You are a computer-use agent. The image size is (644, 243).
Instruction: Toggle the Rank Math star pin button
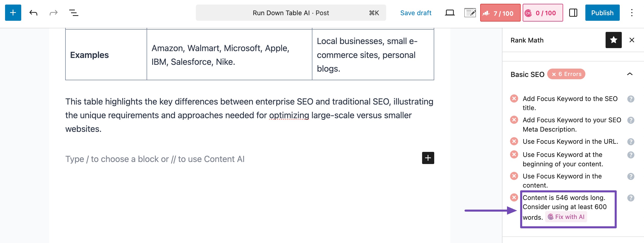tap(613, 40)
